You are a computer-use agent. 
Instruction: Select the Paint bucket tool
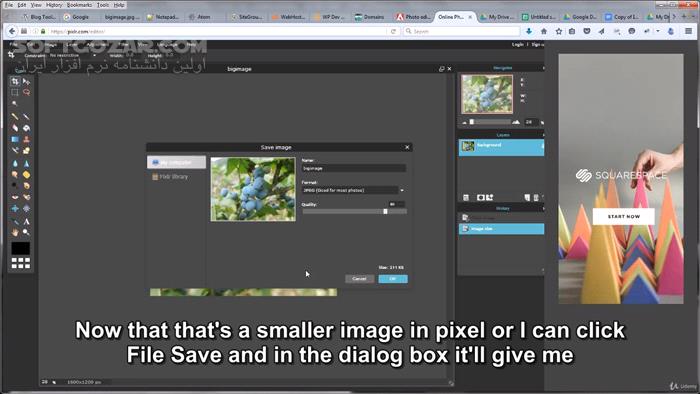[26, 128]
